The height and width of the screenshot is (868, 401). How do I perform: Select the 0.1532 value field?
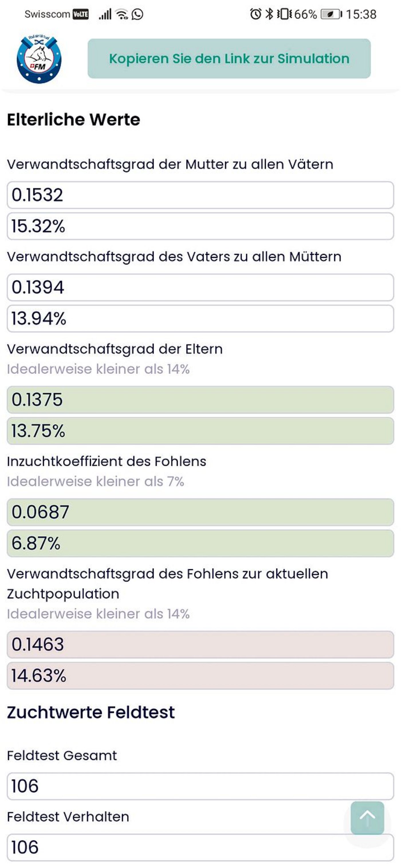(200, 196)
